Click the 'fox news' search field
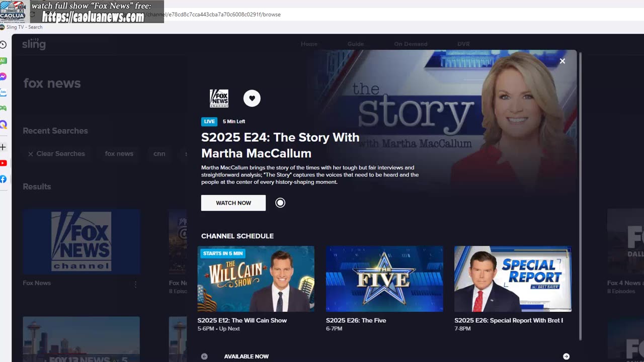Viewport: 644px width, 362px height. click(52, 83)
